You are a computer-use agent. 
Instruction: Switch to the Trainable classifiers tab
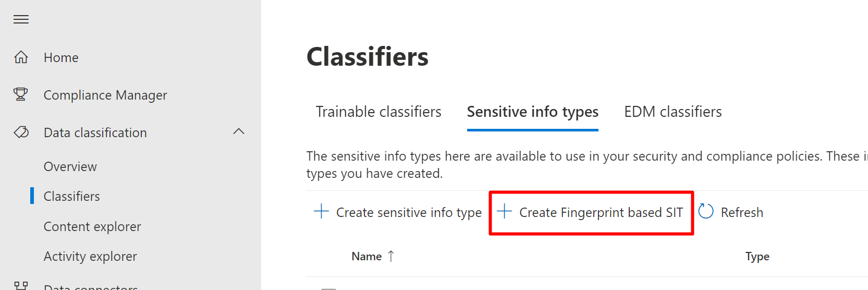[x=378, y=112]
